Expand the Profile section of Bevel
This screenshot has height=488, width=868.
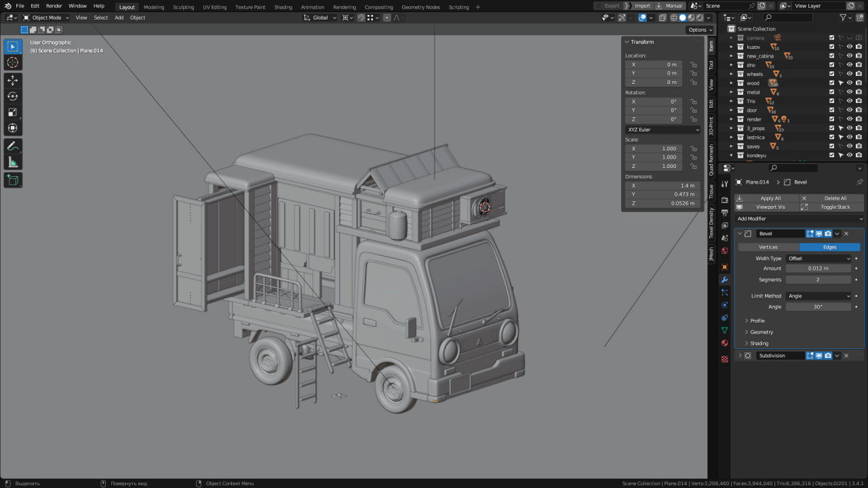click(x=757, y=321)
